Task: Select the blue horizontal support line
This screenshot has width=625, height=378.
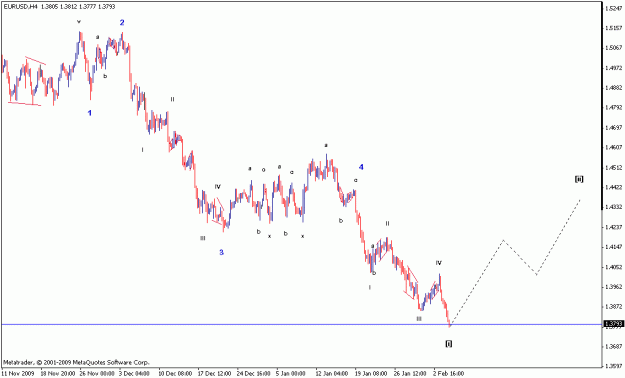Action: (x=301, y=324)
